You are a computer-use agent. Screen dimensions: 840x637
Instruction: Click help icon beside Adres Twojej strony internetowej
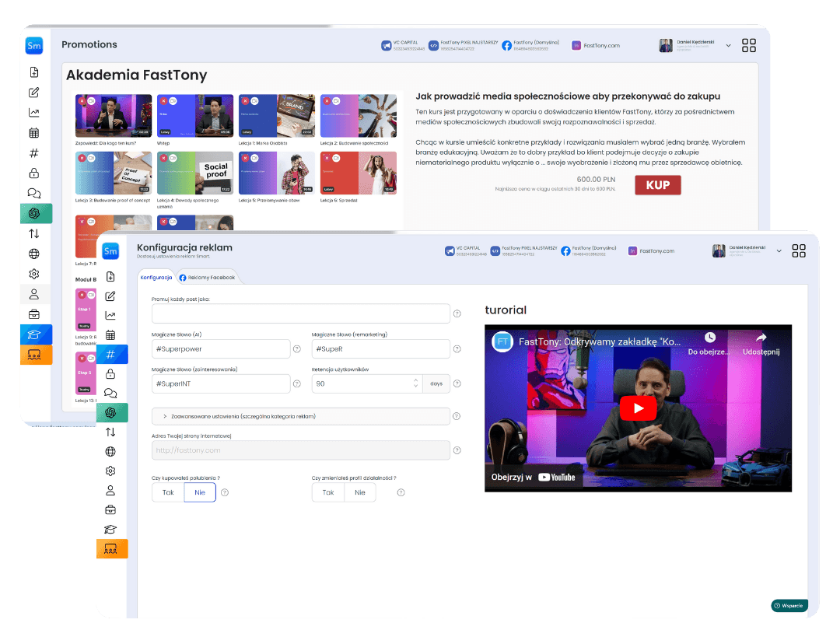point(457,450)
